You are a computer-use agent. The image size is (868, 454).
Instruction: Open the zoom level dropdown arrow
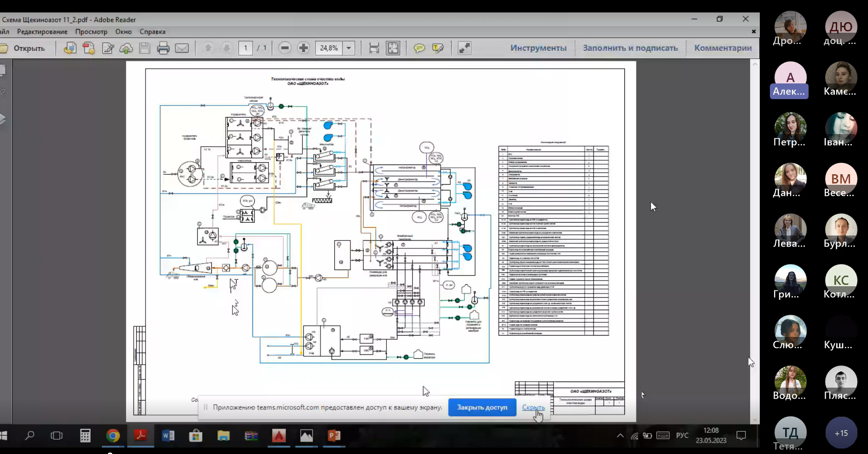tap(349, 48)
